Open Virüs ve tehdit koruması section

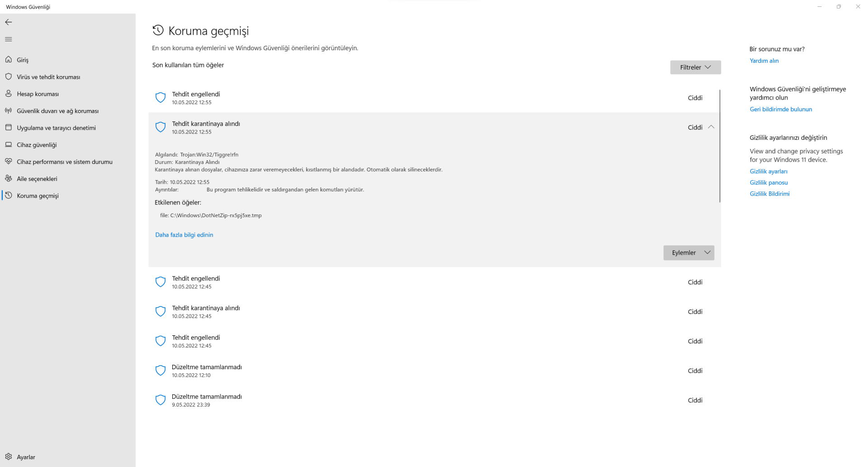(68, 77)
